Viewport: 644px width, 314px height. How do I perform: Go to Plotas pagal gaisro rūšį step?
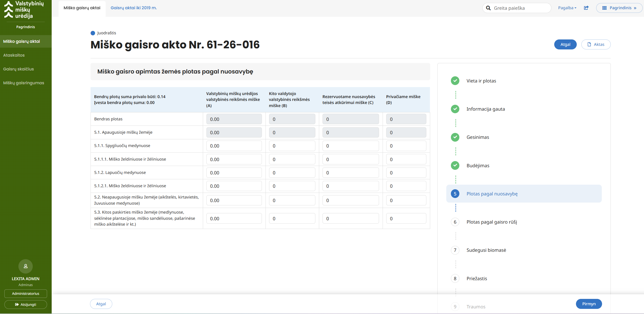point(492,222)
